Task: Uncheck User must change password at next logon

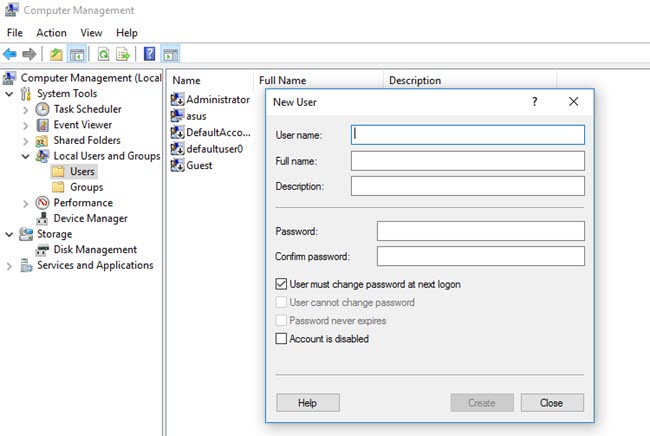Action: coord(281,285)
